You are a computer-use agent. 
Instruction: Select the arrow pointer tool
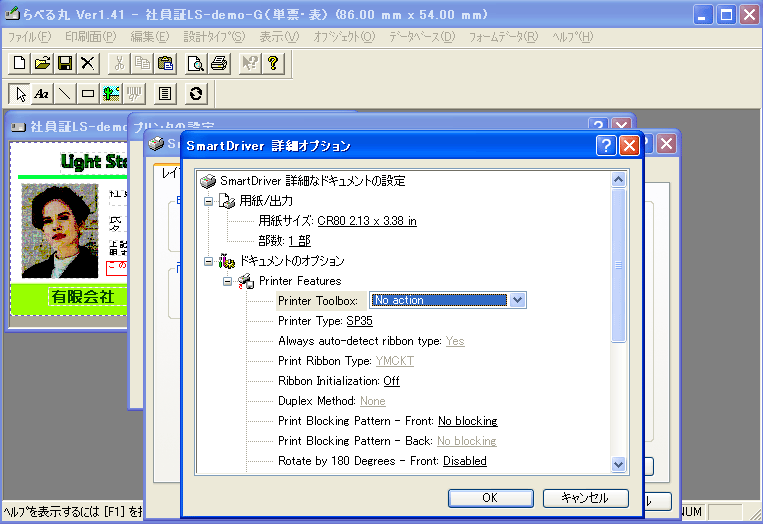coord(20,93)
